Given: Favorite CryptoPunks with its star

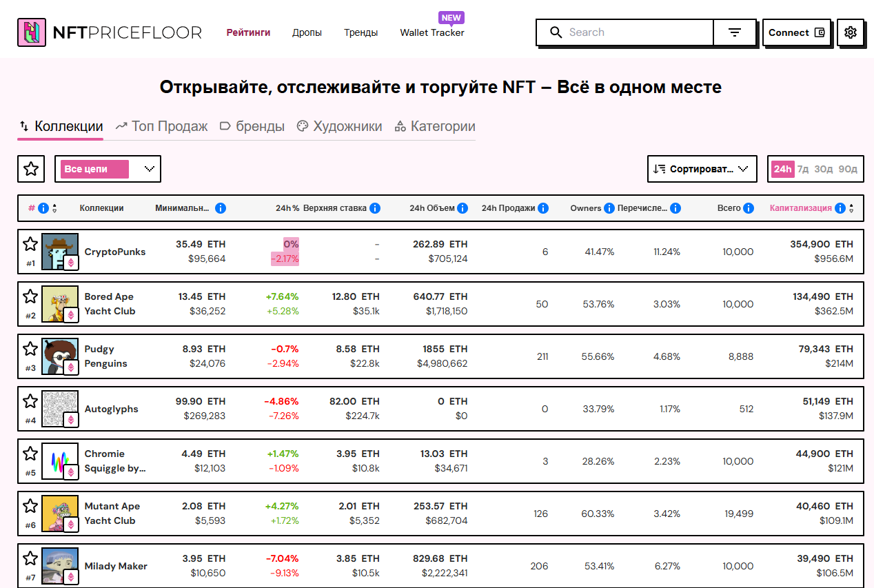Looking at the screenshot, I should (30, 244).
